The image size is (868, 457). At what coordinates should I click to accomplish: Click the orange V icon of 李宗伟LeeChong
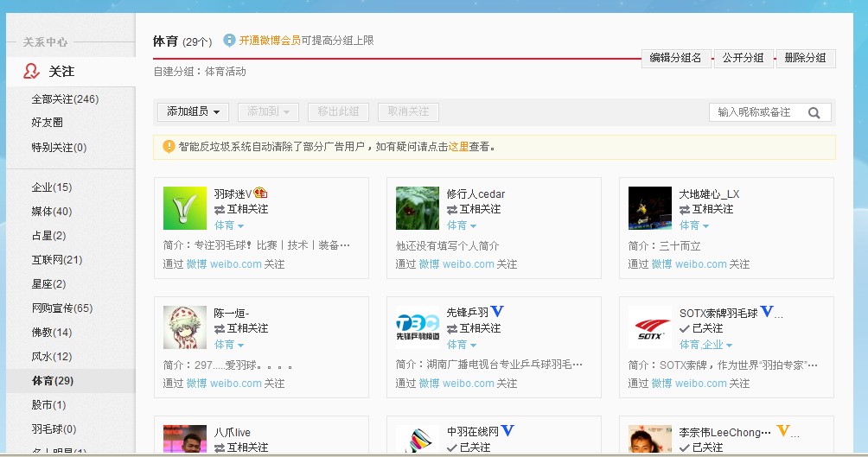[x=782, y=430]
